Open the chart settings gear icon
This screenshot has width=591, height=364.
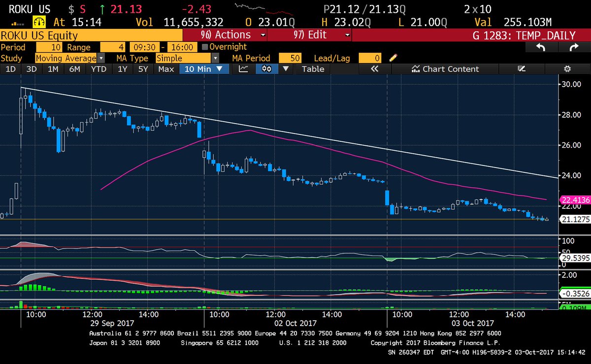point(567,69)
